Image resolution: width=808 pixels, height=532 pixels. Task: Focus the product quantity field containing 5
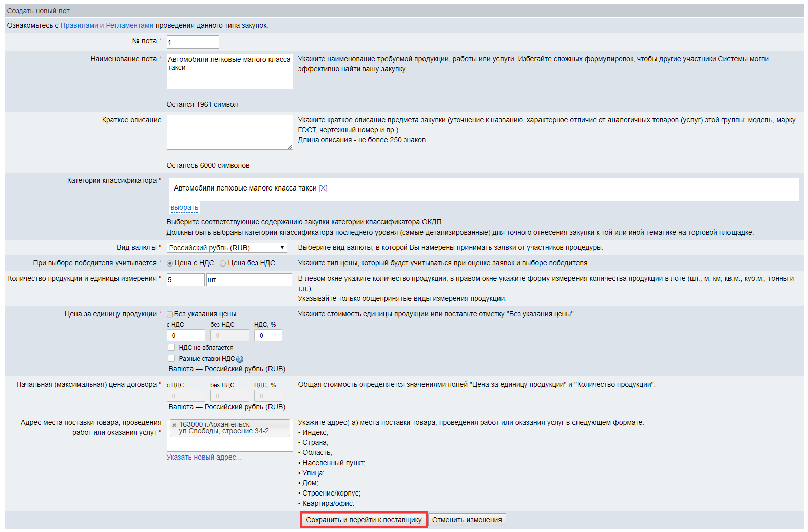click(185, 280)
